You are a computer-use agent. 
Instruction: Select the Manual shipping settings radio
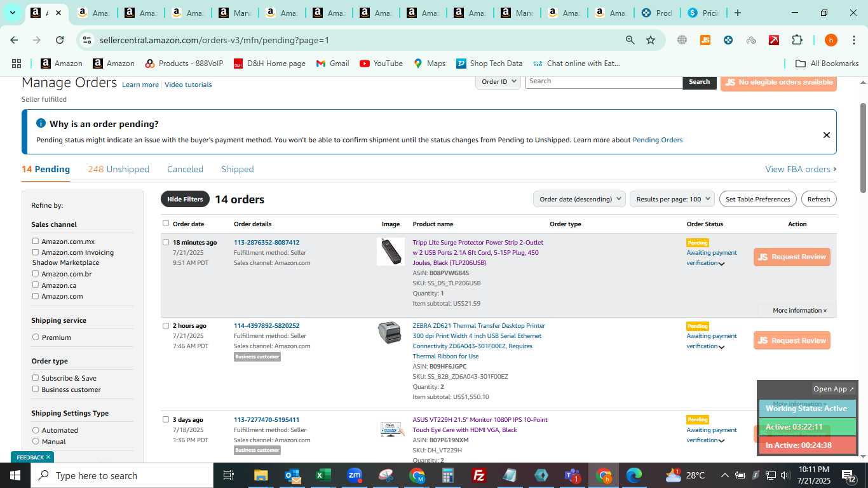pyautogui.click(x=36, y=441)
